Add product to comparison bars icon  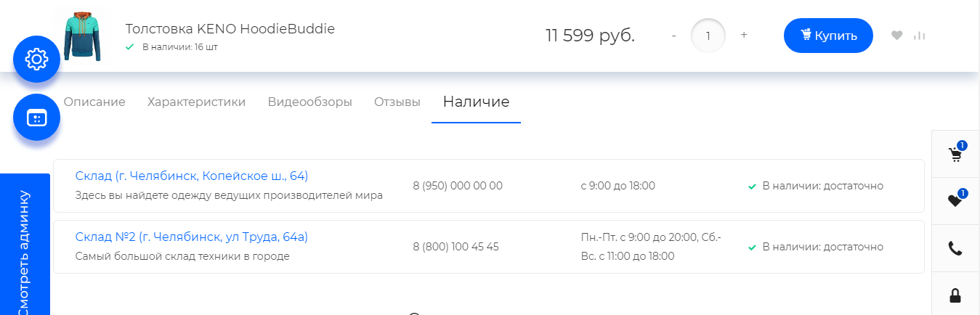(x=920, y=36)
